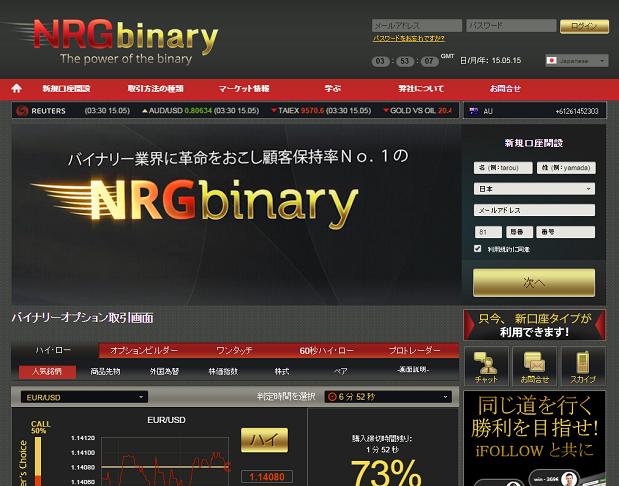Switch to ハイ・ロー tab

[54, 350]
